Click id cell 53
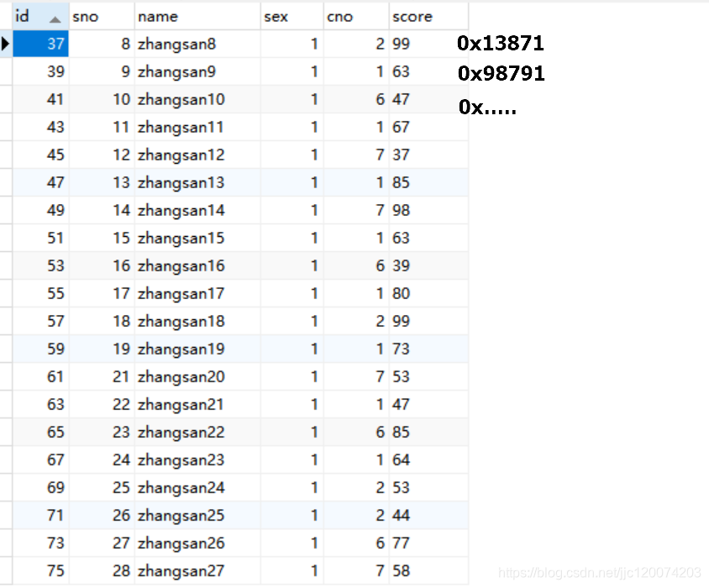Image resolution: width=709 pixels, height=588 pixels. click(40, 265)
